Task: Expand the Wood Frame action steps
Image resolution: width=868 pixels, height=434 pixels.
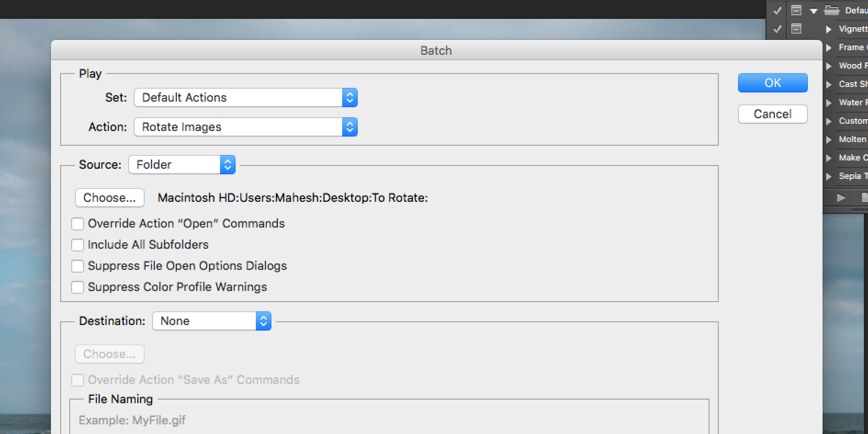Action: coord(829,66)
